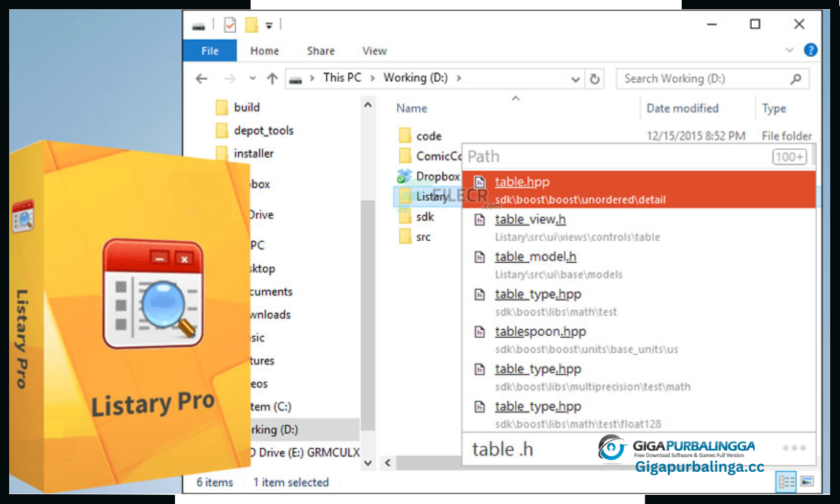Select table_model.h search result
840x504 pixels.
click(639, 265)
